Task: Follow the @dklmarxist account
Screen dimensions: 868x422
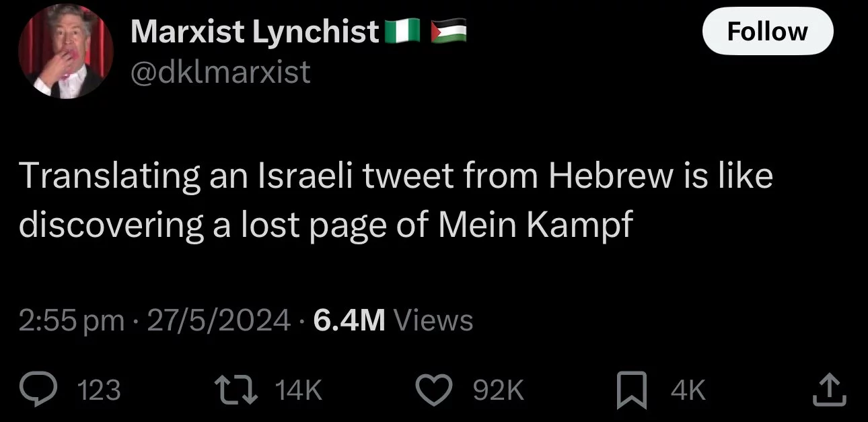Action: click(x=768, y=31)
